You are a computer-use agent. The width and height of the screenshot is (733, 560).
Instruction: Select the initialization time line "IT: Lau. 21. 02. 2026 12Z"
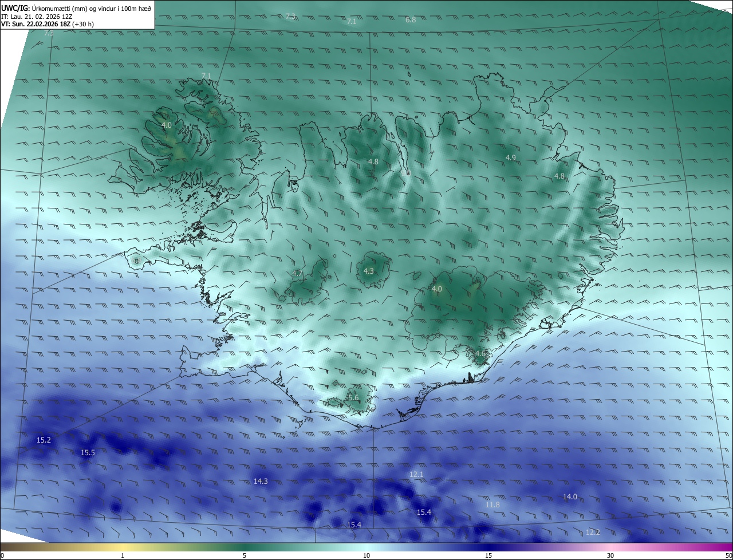[36, 17]
